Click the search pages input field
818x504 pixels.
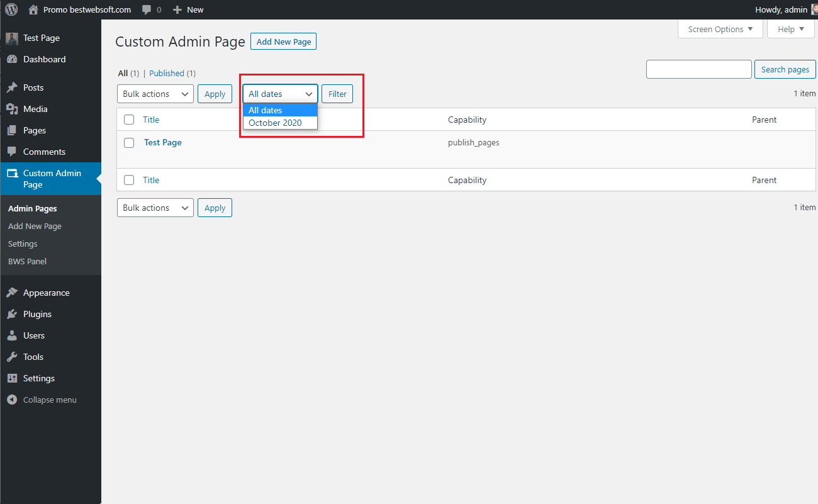pyautogui.click(x=699, y=69)
